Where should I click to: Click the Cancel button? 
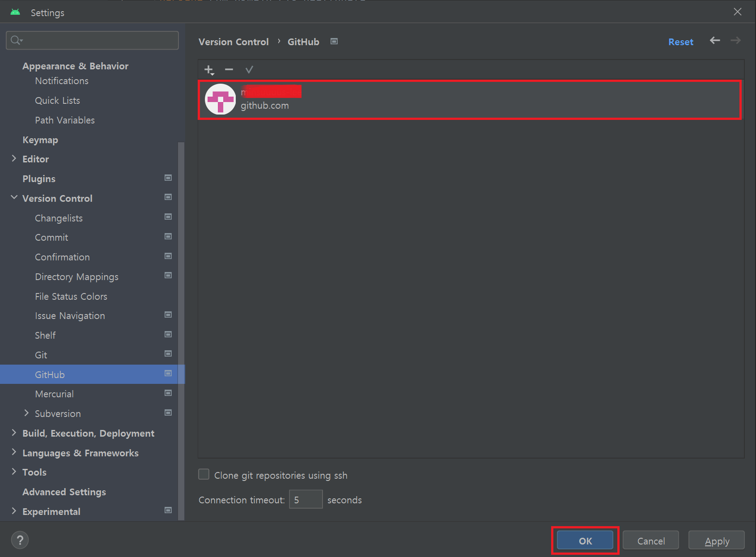tap(651, 540)
